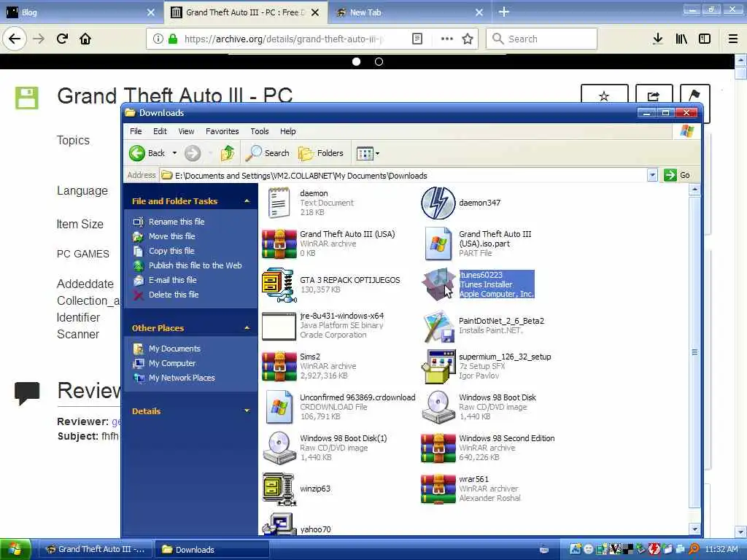
Task: Open the Help menu
Action: [x=287, y=131]
